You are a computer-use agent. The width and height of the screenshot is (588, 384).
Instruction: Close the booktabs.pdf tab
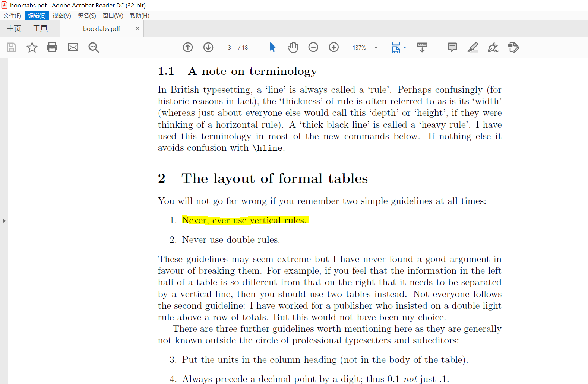[137, 28]
